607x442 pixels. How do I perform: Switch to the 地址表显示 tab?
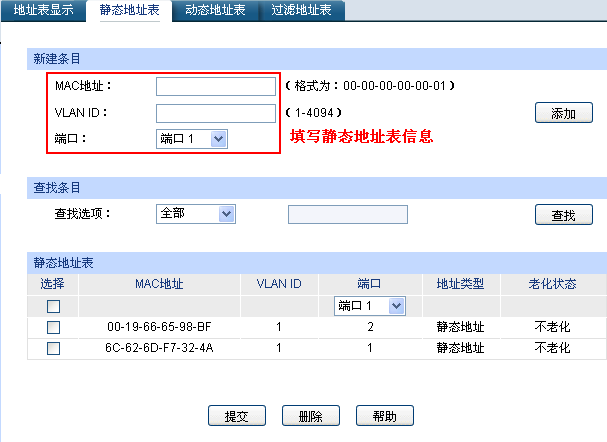43,10
